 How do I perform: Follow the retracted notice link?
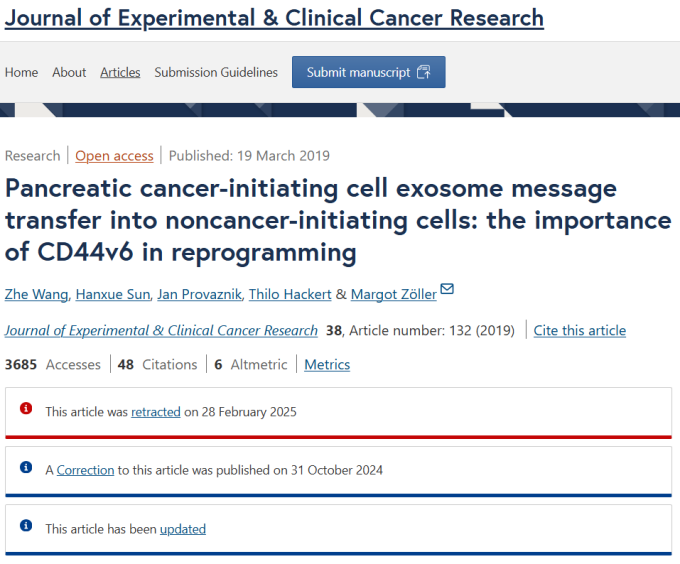[156, 412]
